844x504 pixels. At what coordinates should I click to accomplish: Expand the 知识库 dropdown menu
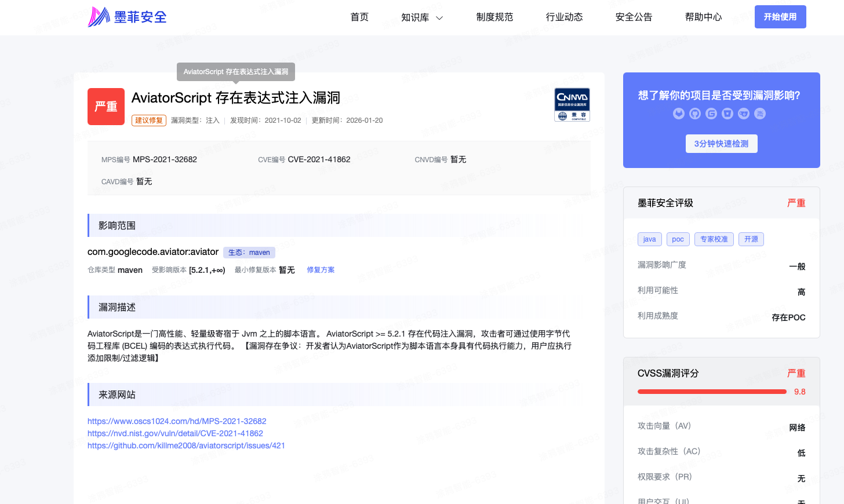(422, 18)
